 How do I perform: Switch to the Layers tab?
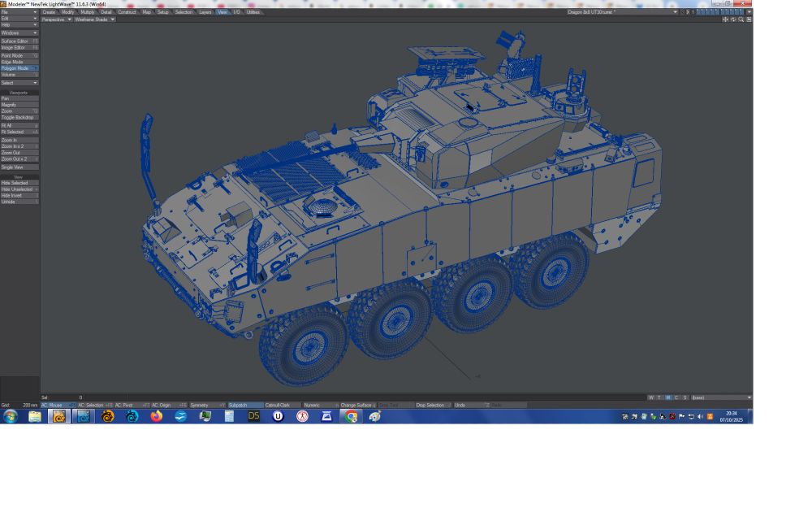click(x=205, y=12)
